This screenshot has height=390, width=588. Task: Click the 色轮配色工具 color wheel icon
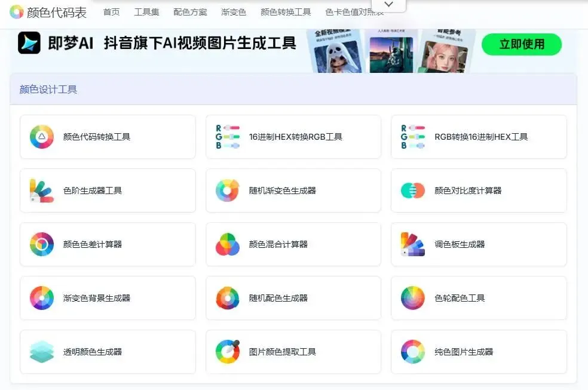(412, 297)
